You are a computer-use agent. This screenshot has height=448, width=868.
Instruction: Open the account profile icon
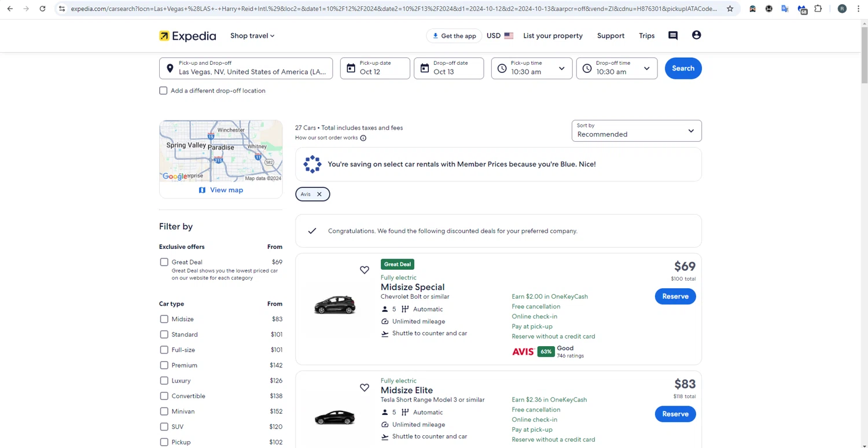click(x=696, y=35)
